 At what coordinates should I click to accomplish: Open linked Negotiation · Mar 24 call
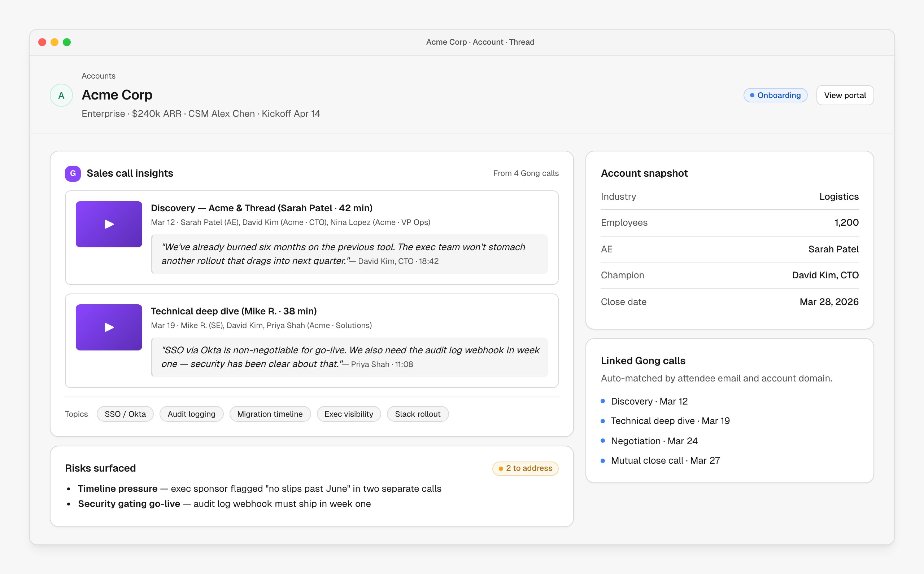pyautogui.click(x=654, y=441)
